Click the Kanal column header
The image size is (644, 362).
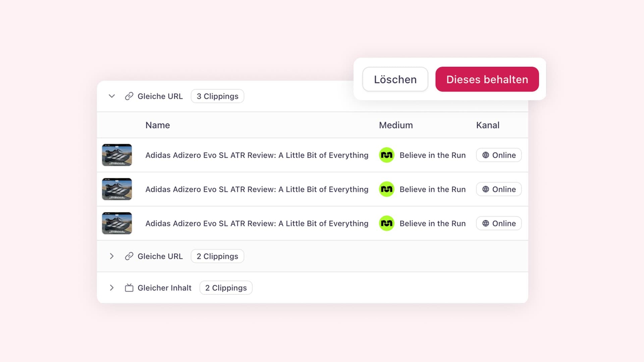click(488, 125)
